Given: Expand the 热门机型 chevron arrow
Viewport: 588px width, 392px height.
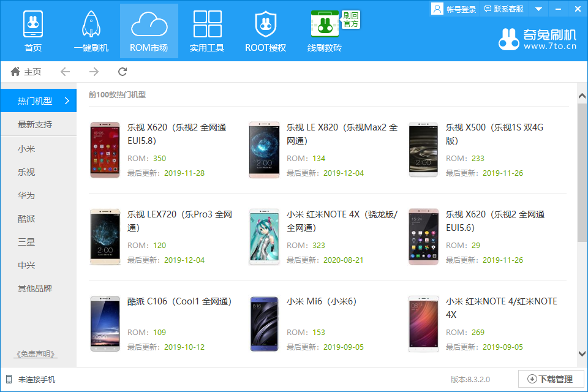Looking at the screenshot, I should click(x=67, y=100).
